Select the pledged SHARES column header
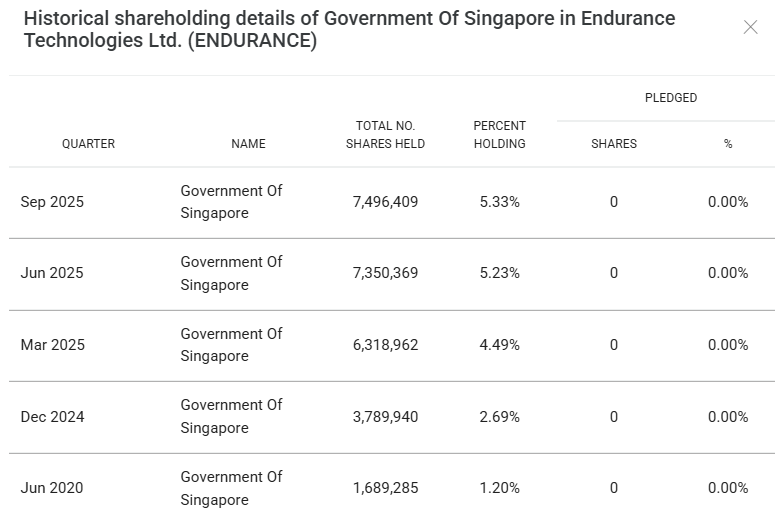Screen dimensions: 782x523 [x=614, y=144]
